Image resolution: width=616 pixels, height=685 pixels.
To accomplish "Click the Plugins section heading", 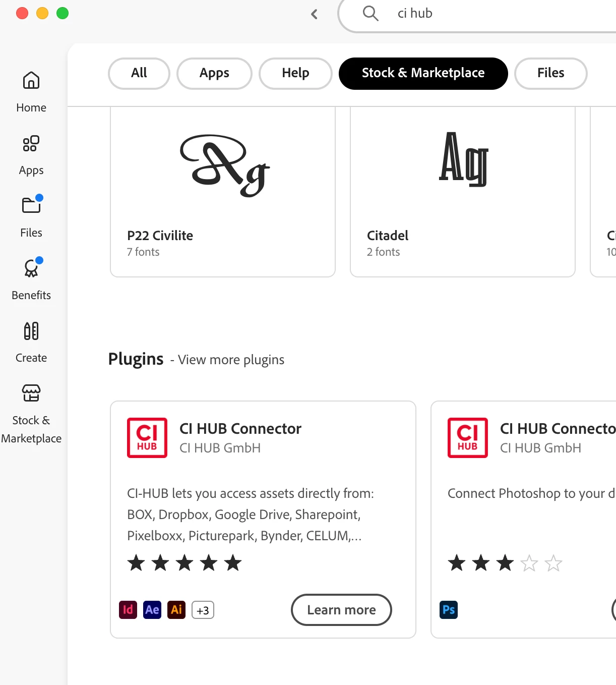I will click(136, 359).
